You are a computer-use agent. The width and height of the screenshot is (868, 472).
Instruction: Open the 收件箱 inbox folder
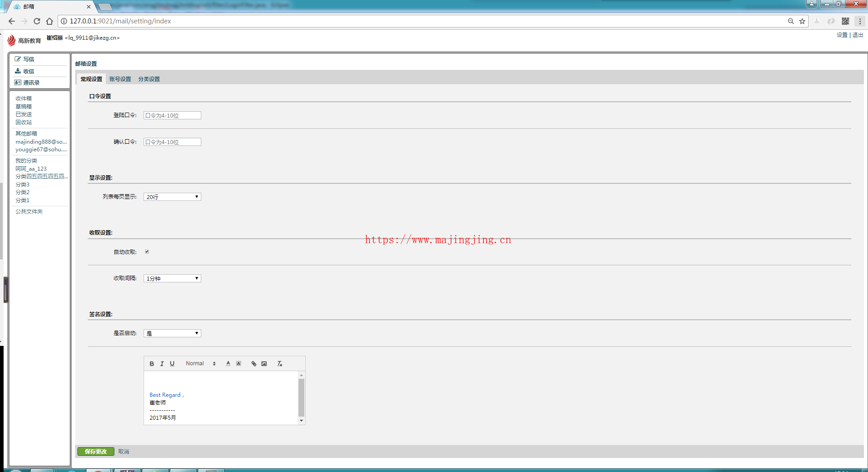[x=23, y=98]
